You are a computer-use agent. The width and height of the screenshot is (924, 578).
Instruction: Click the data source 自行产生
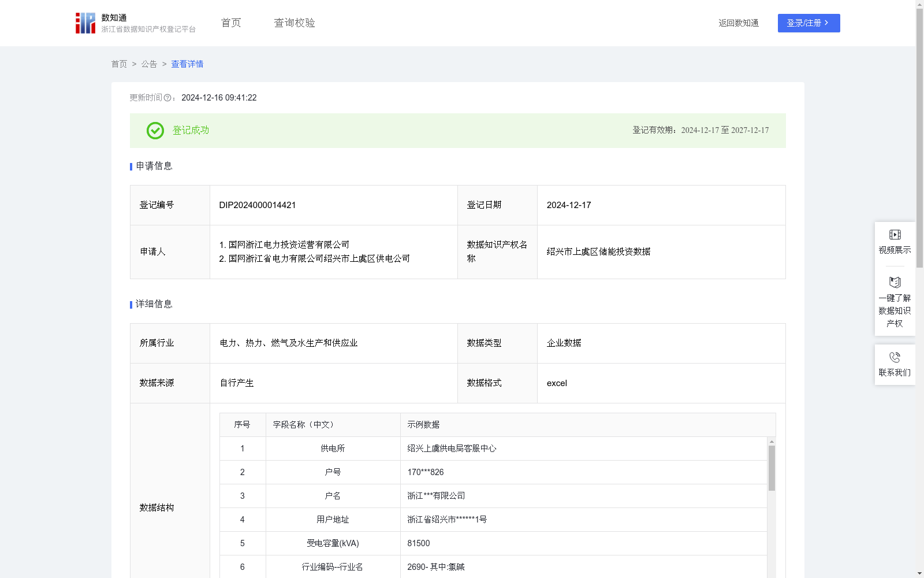(237, 383)
